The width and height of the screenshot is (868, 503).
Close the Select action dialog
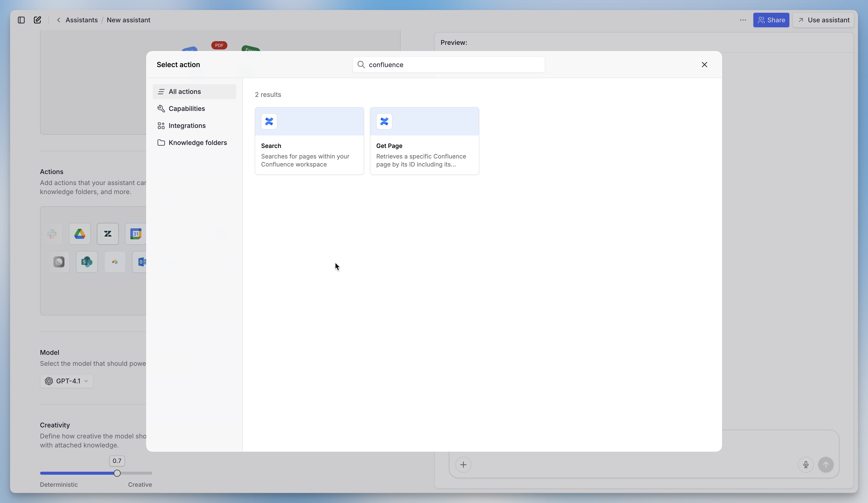[x=704, y=65]
